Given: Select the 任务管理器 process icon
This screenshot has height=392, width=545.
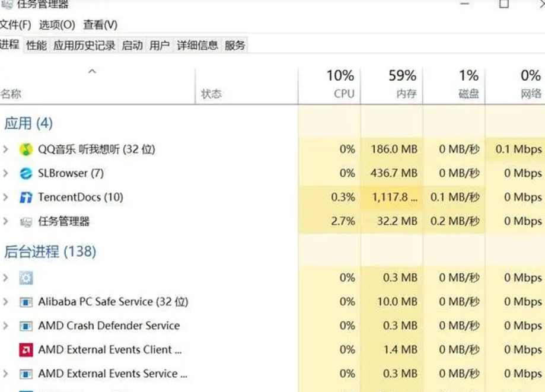Looking at the screenshot, I should 26,221.
